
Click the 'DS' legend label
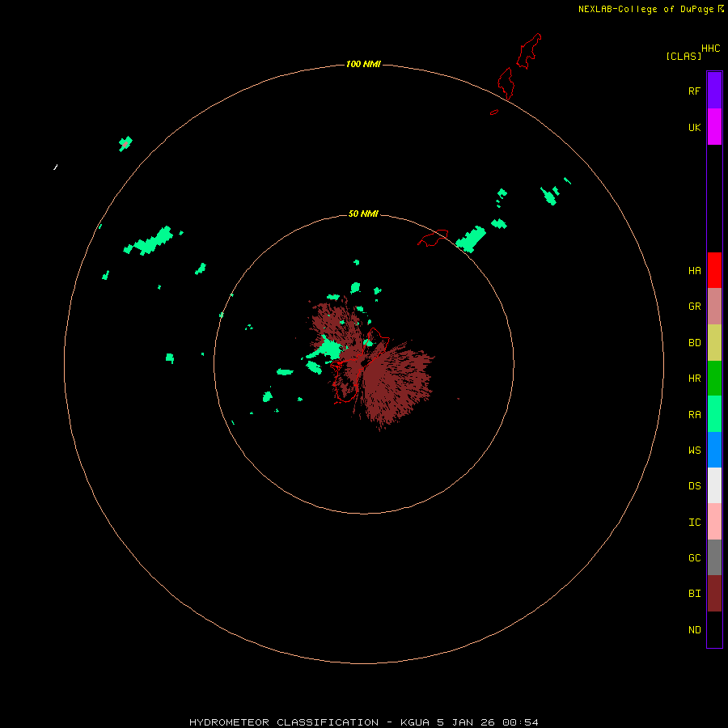pos(695,486)
